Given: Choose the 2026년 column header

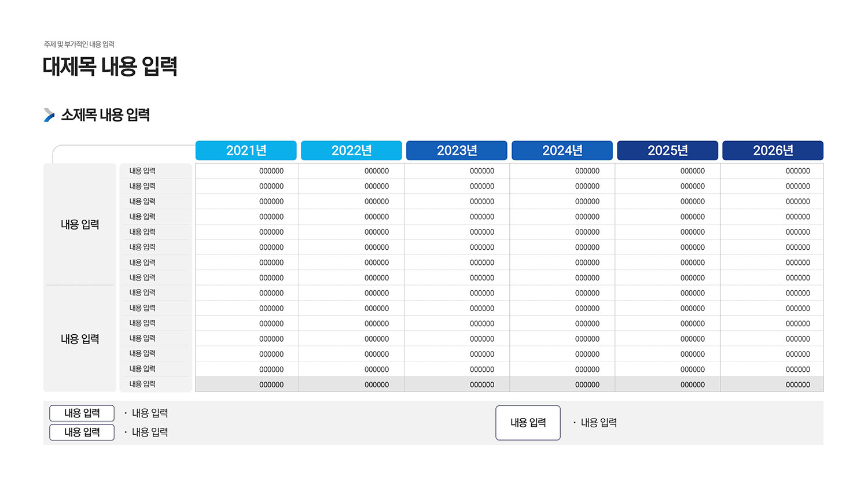Looking at the screenshot, I should click(x=773, y=150).
